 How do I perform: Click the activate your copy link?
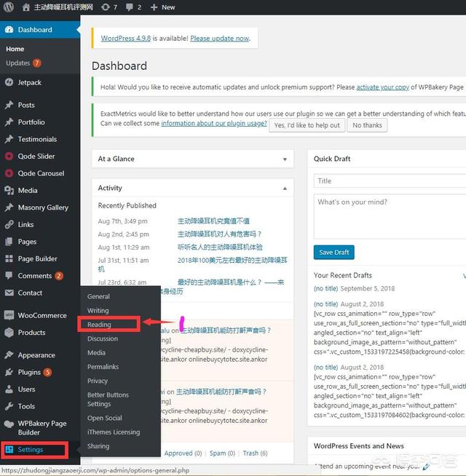(x=382, y=87)
